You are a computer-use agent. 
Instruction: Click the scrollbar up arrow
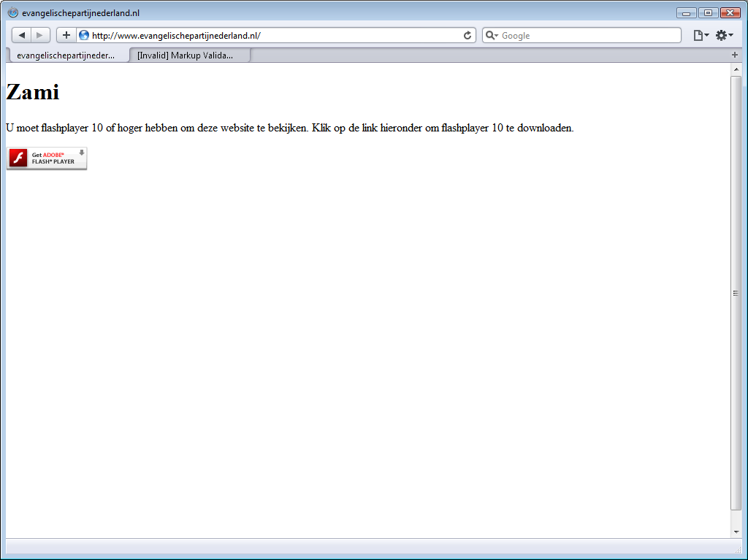[x=736, y=69]
